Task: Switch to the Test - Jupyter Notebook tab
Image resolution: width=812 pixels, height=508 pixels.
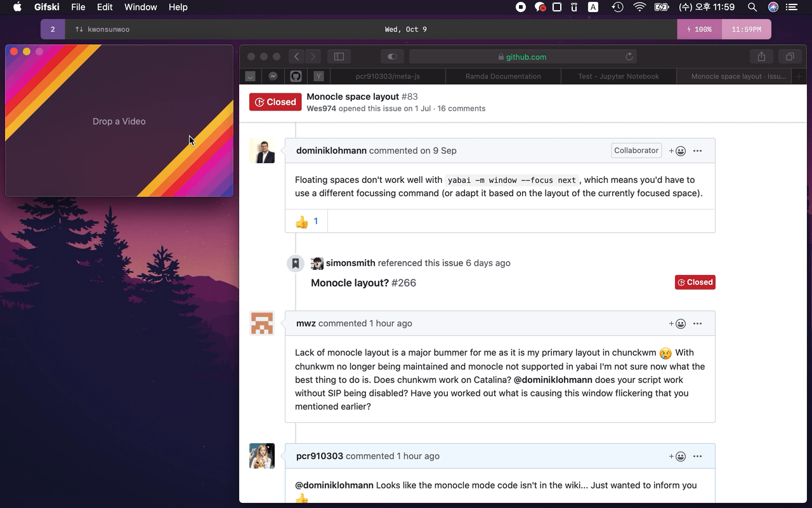Action: [619, 76]
